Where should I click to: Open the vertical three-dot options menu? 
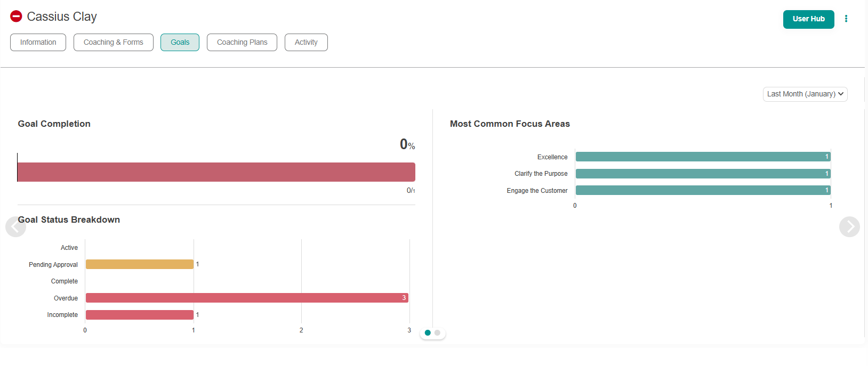tap(846, 19)
